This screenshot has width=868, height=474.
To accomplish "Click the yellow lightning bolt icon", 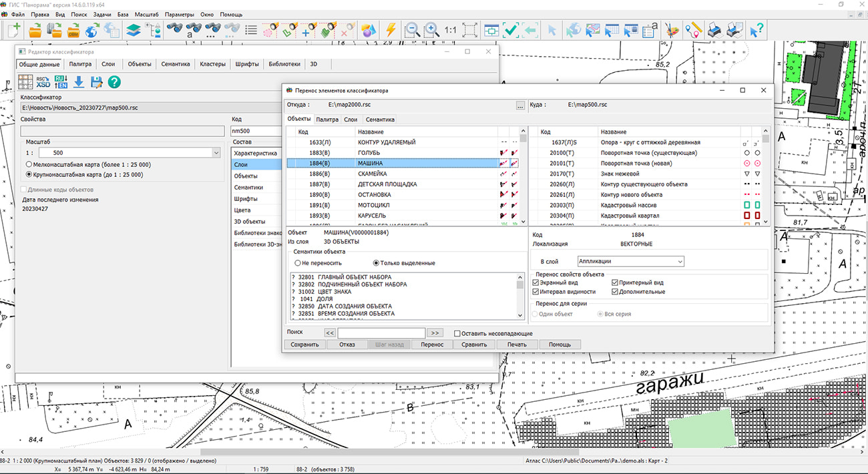I will [391, 30].
